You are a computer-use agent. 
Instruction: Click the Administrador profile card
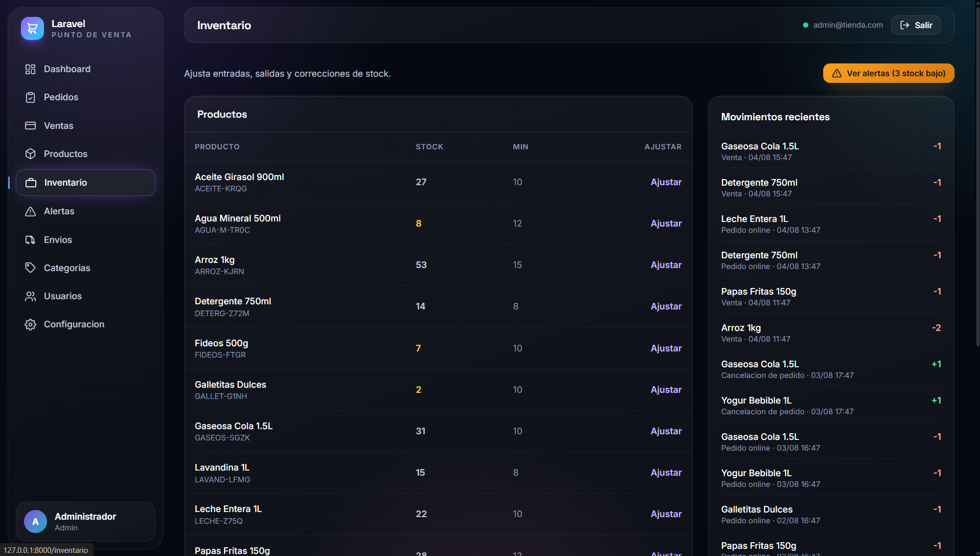pyautogui.click(x=85, y=522)
